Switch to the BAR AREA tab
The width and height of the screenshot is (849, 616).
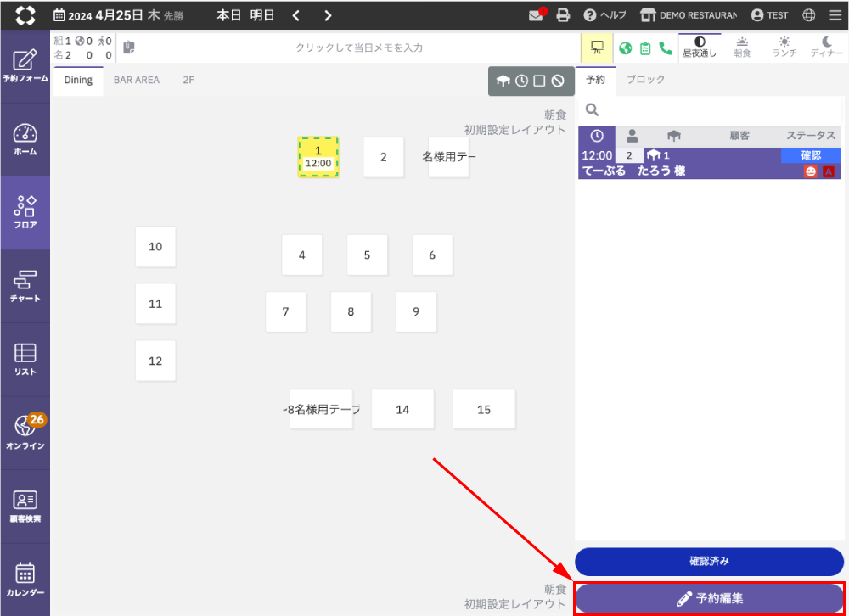pos(136,81)
